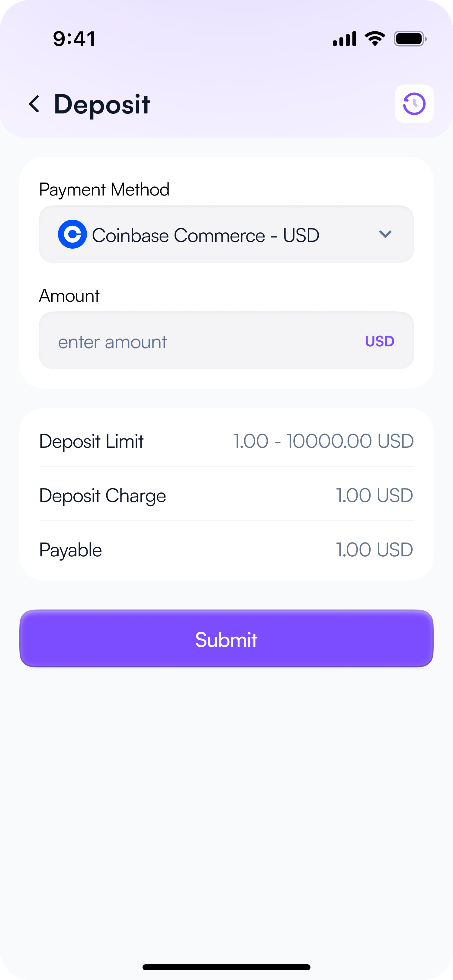Open deposit history clock icon
Image resolution: width=453 pixels, height=980 pixels.
(x=414, y=104)
